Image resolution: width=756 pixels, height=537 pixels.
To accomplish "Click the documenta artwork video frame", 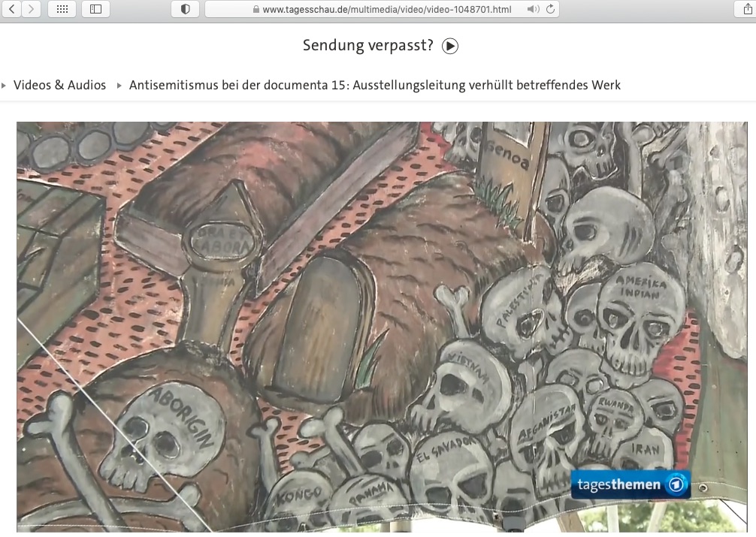I will pyautogui.click(x=382, y=327).
